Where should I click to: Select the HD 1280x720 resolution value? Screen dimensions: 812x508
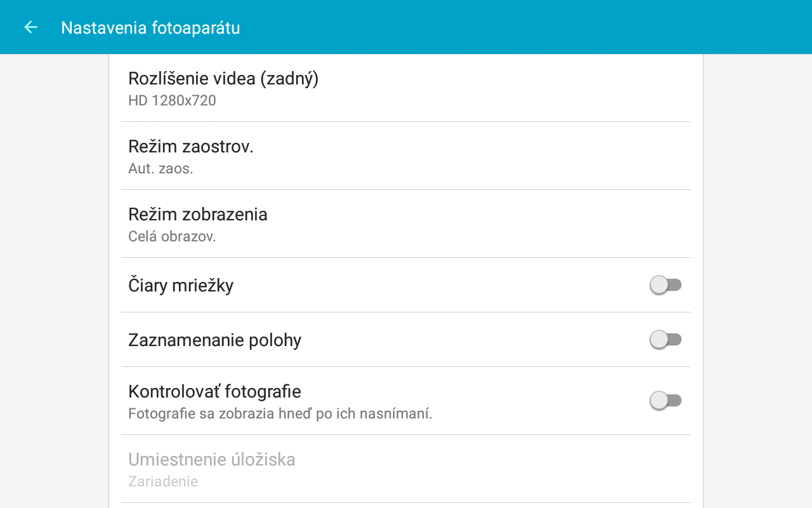point(172,100)
